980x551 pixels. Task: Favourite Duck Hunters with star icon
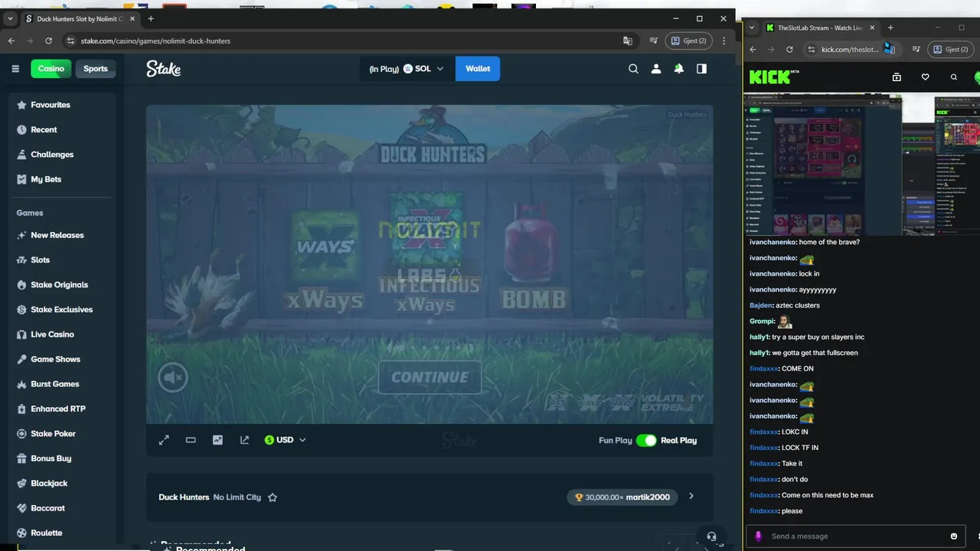pyautogui.click(x=273, y=497)
